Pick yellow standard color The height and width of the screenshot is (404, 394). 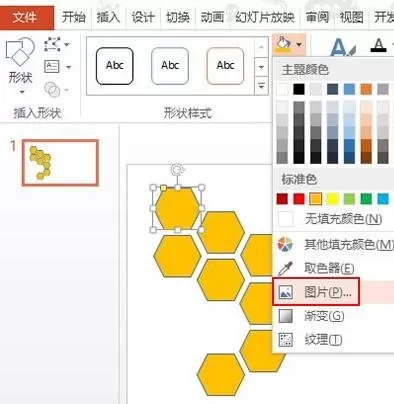(332, 199)
